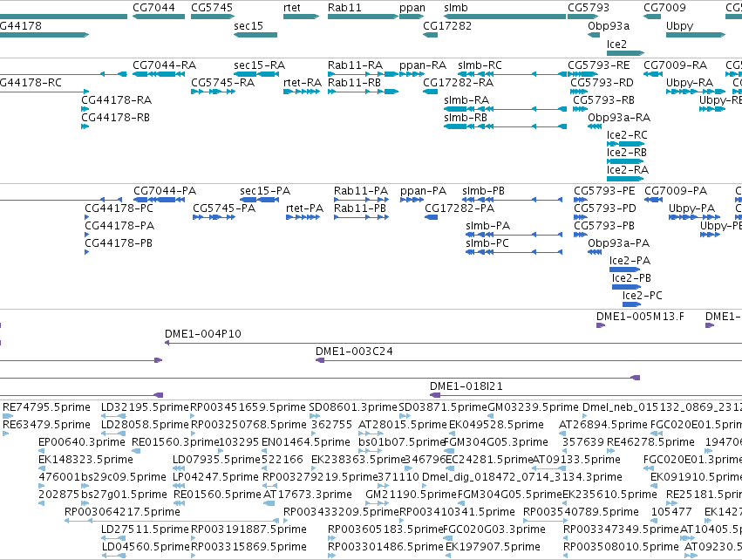Select EST RP003064217.5prime
This screenshot has height=560, width=742.
(x=122, y=512)
